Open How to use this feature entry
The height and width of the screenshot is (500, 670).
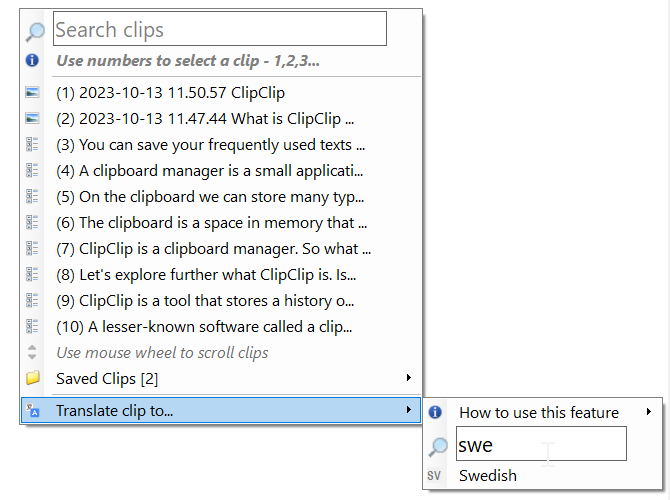point(542,412)
